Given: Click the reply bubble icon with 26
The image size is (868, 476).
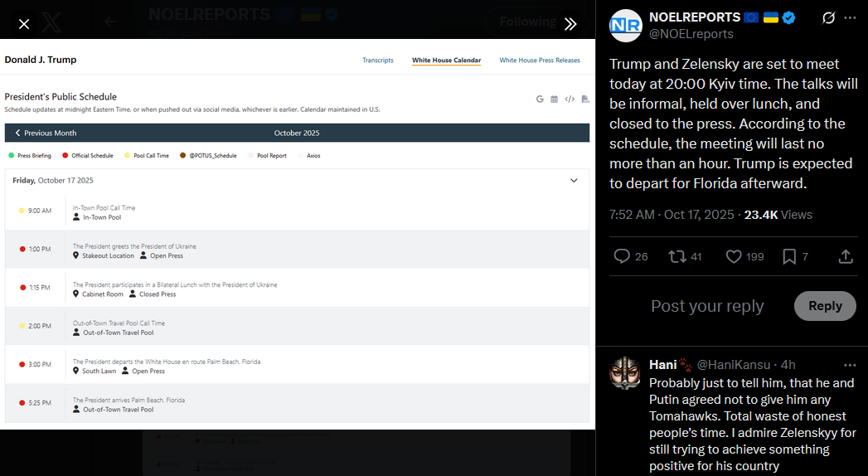Looking at the screenshot, I should 623,256.
